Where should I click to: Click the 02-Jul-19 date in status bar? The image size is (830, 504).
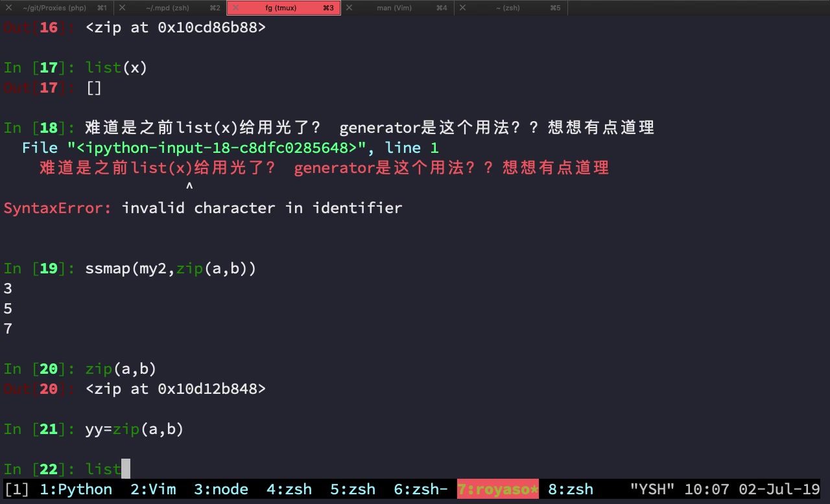pos(779,489)
